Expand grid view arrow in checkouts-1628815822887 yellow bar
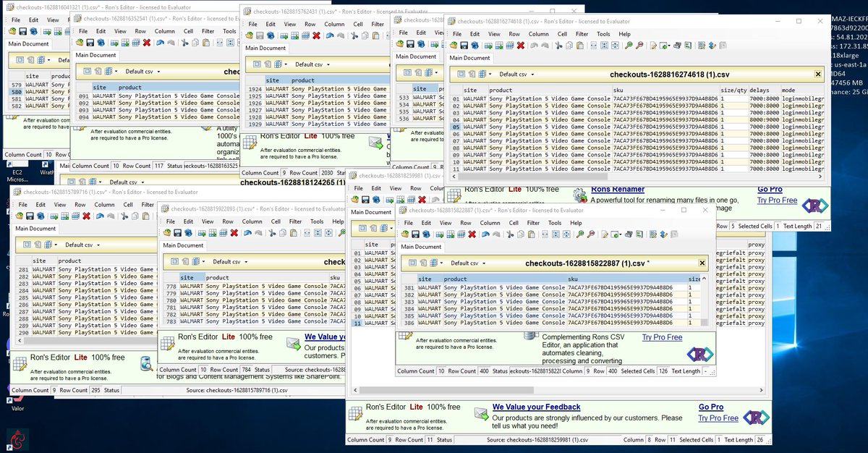This screenshot has width=868, height=453. (442, 263)
